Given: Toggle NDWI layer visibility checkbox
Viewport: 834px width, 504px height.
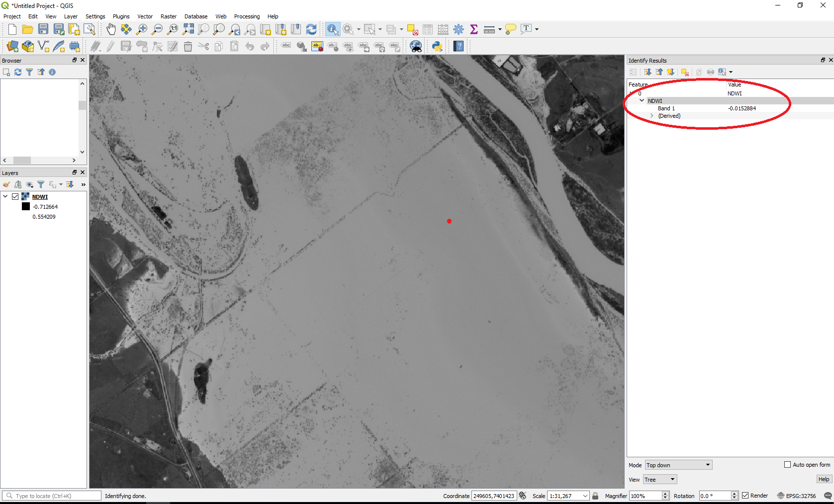Looking at the screenshot, I should [15, 197].
